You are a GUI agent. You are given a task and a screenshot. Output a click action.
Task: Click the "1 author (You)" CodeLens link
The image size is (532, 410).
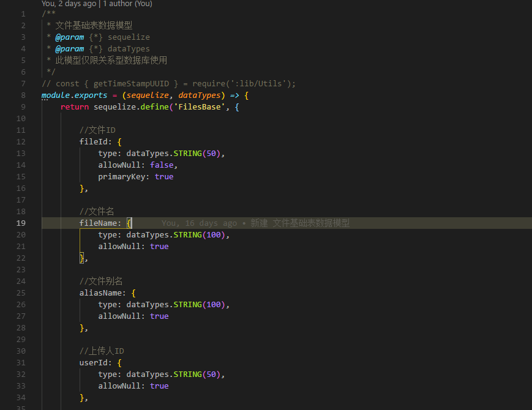pos(126,4)
